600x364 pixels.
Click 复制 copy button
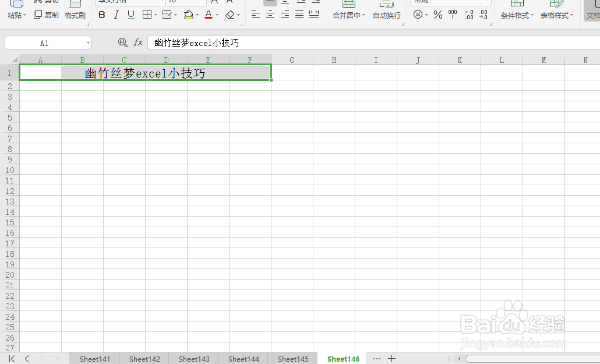point(46,15)
